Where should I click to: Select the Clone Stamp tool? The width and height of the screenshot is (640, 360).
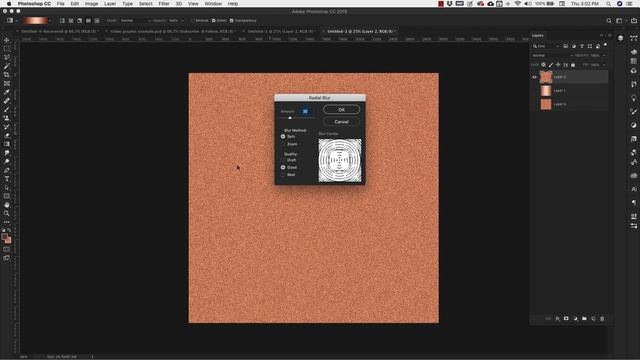(7, 118)
